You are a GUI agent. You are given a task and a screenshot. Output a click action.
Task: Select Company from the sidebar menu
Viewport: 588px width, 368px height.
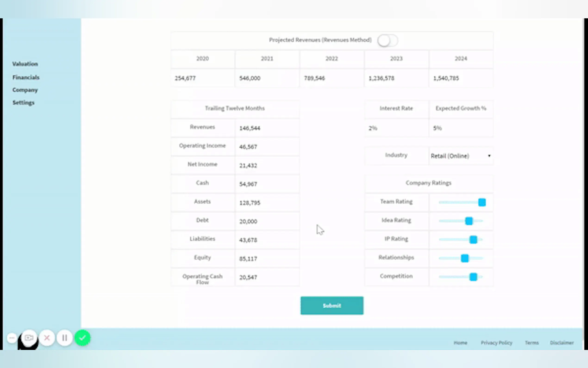(25, 90)
